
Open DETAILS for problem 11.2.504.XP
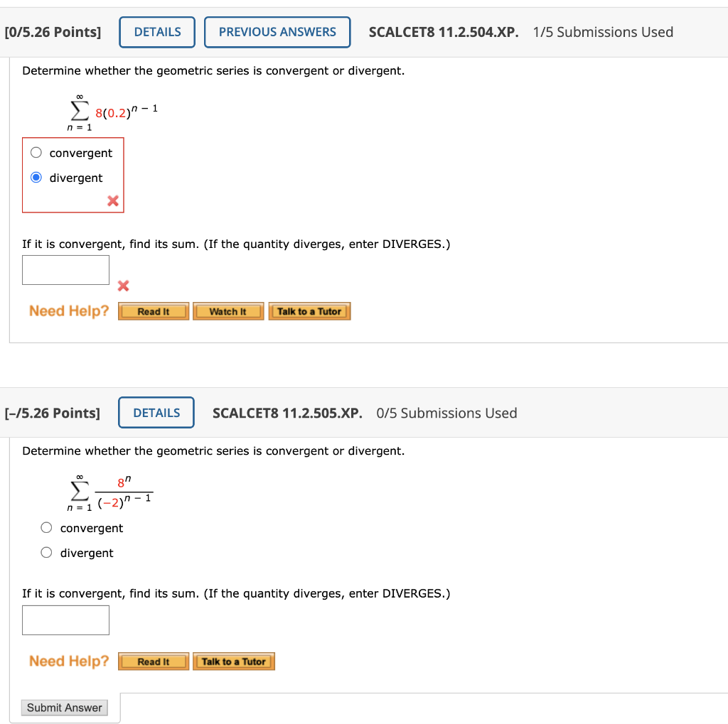[x=156, y=31]
